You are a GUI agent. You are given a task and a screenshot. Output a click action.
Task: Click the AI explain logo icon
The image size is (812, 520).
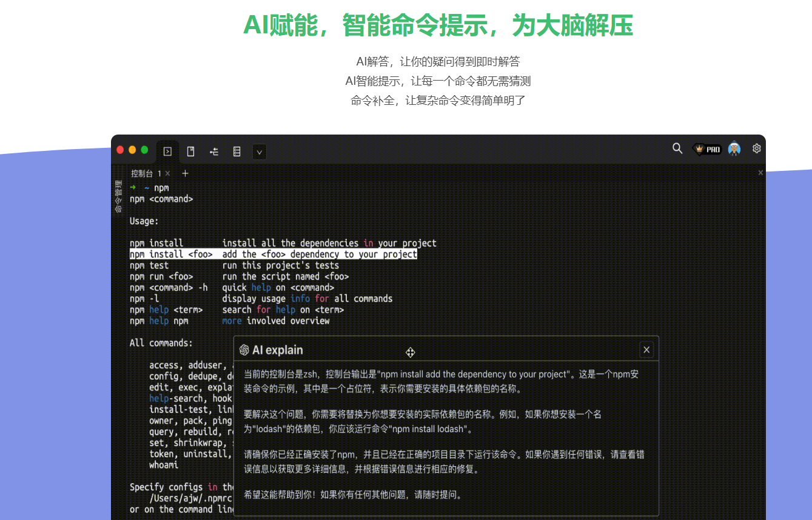(244, 350)
